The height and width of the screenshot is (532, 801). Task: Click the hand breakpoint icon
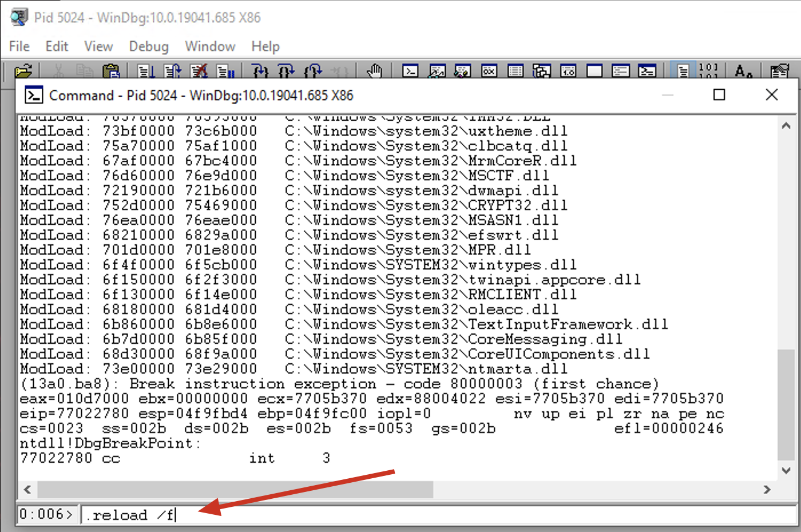(374, 72)
